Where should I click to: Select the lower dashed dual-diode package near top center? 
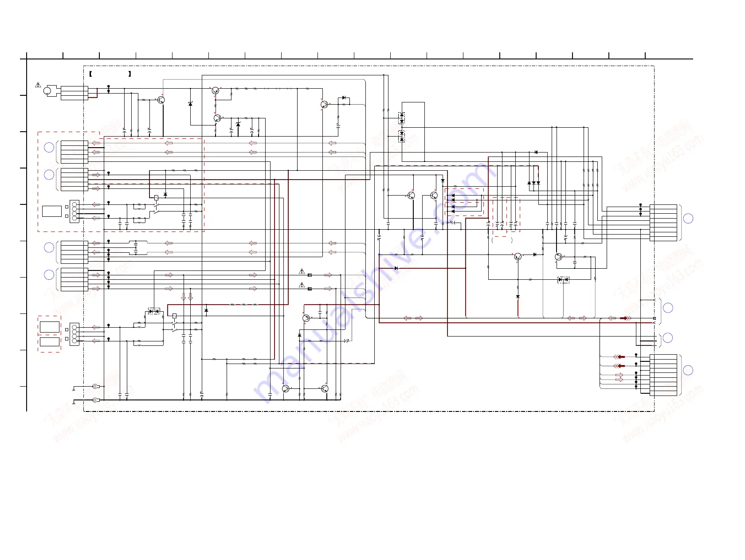(402, 136)
